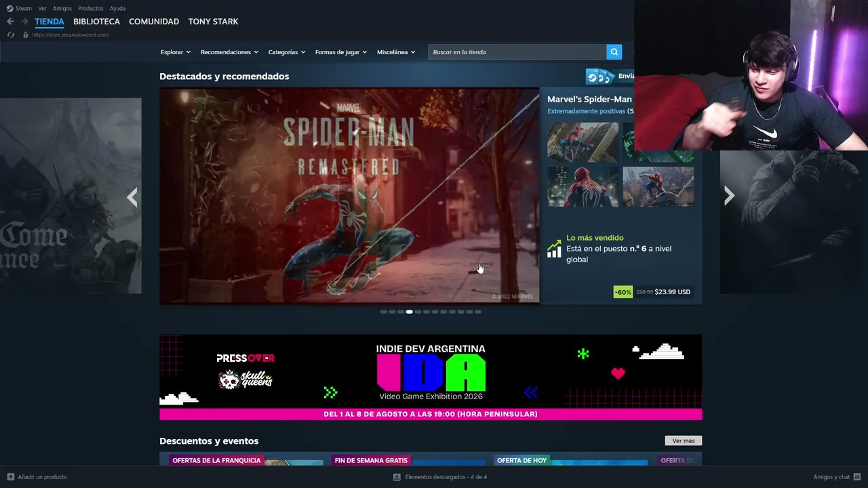The height and width of the screenshot is (488, 868).
Task: Select the fifth carousel page dot
Action: pyautogui.click(x=418, y=312)
